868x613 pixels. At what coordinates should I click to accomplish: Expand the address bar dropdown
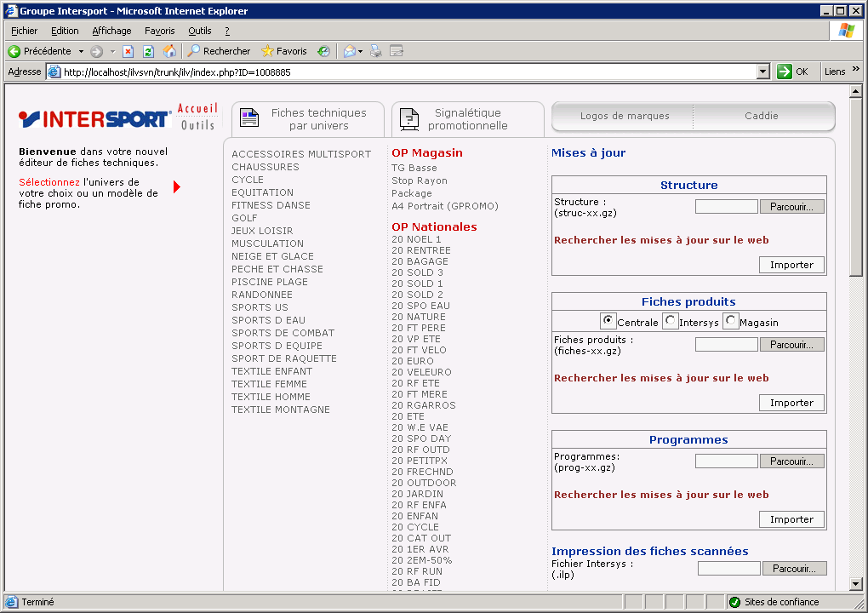tap(762, 72)
